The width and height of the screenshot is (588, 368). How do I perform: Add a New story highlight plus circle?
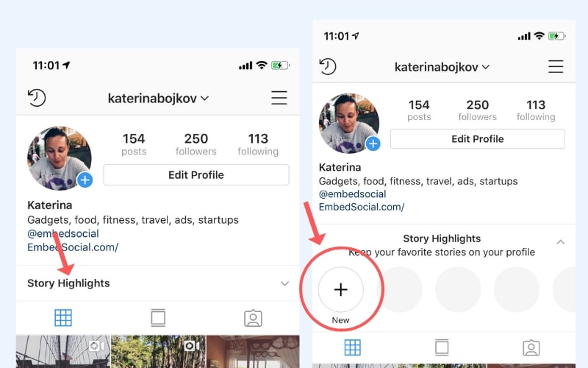click(x=340, y=289)
